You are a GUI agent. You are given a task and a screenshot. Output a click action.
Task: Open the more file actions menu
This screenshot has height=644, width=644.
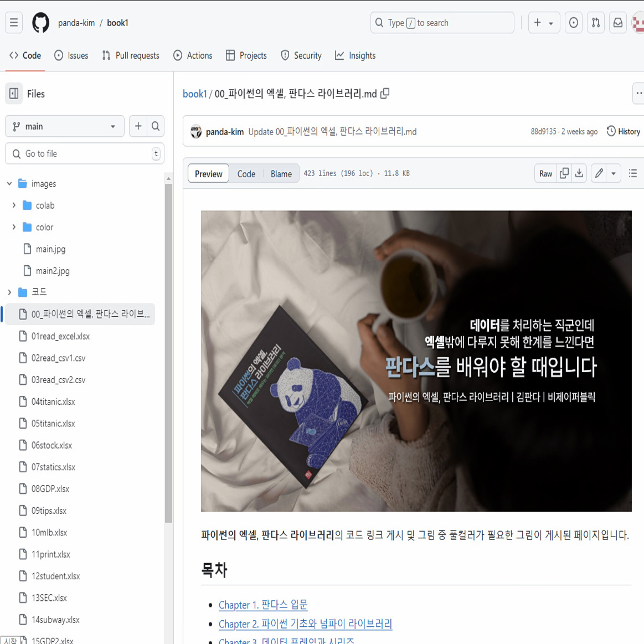coord(638,94)
